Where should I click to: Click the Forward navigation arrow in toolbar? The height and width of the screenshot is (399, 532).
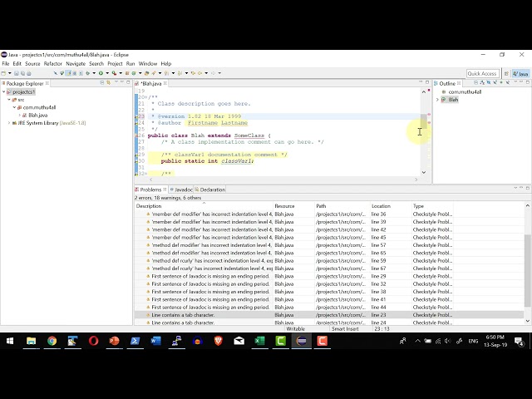pos(213,73)
